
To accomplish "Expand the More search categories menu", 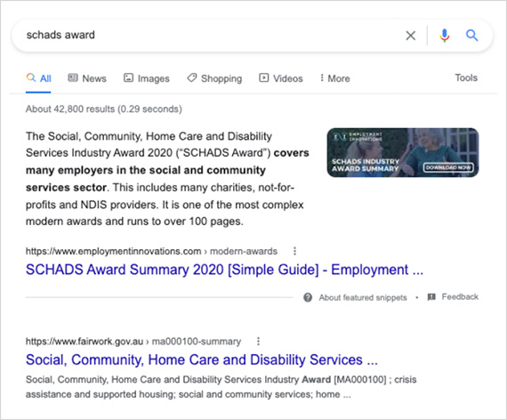I will tap(334, 78).
